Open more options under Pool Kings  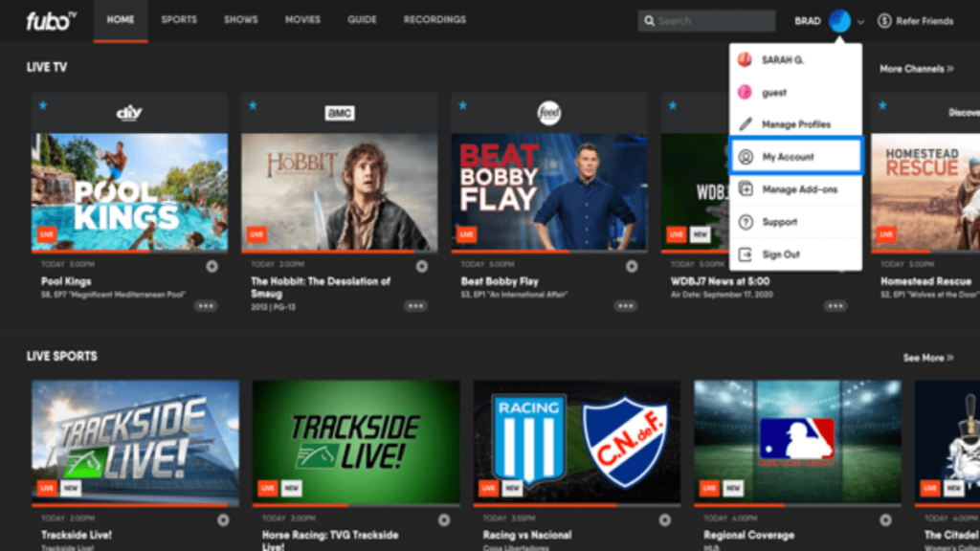(x=204, y=306)
